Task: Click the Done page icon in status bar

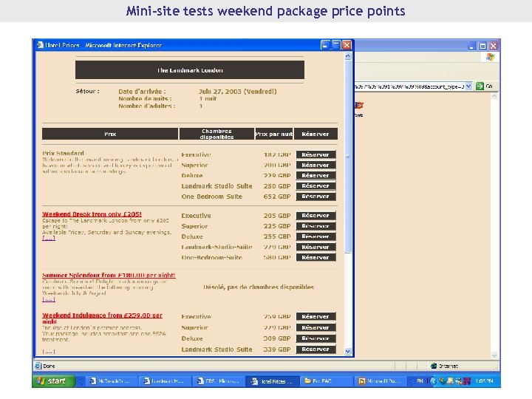Action: coord(38,366)
